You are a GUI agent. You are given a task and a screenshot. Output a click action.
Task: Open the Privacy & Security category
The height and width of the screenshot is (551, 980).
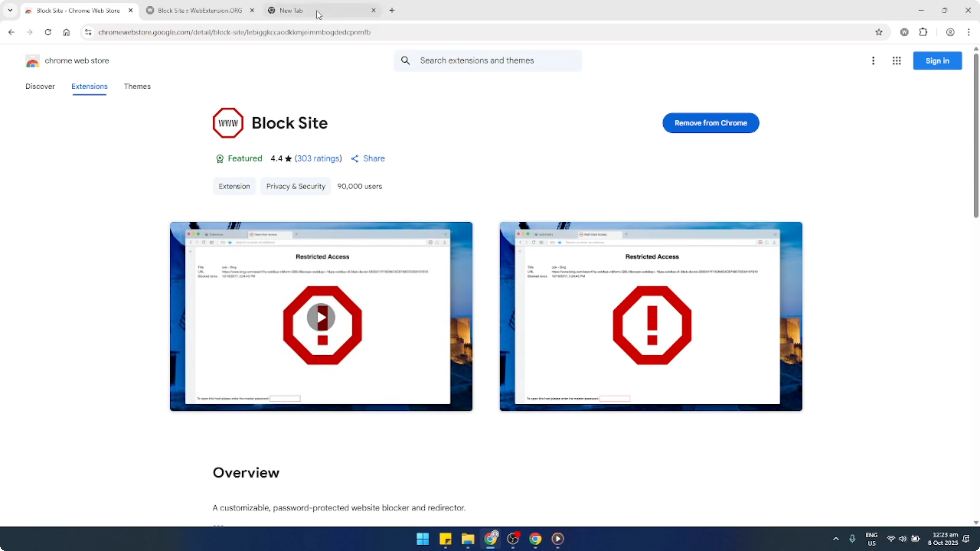pyautogui.click(x=296, y=186)
